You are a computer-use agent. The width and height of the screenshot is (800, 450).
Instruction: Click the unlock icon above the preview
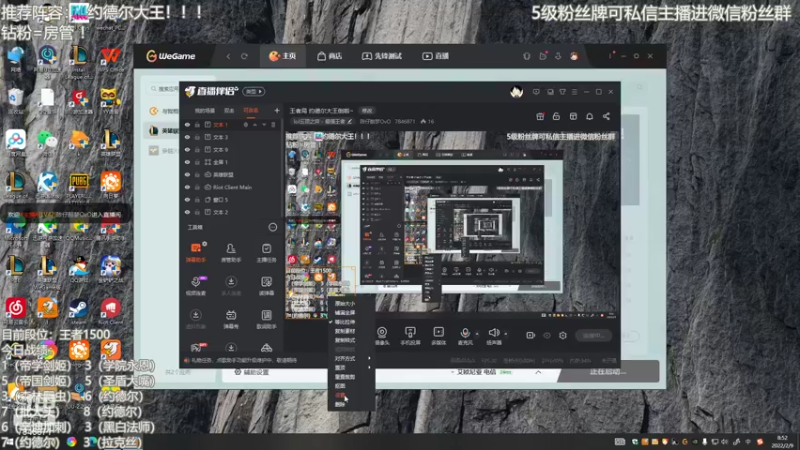pos(556,116)
